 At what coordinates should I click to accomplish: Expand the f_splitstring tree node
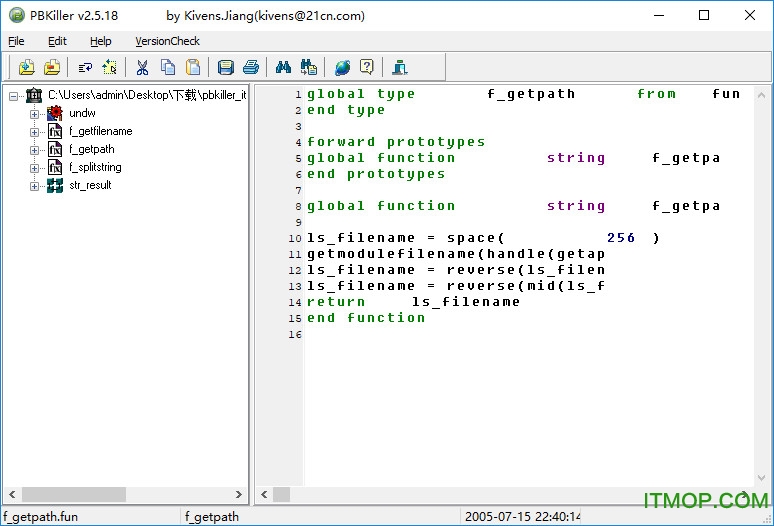point(34,168)
